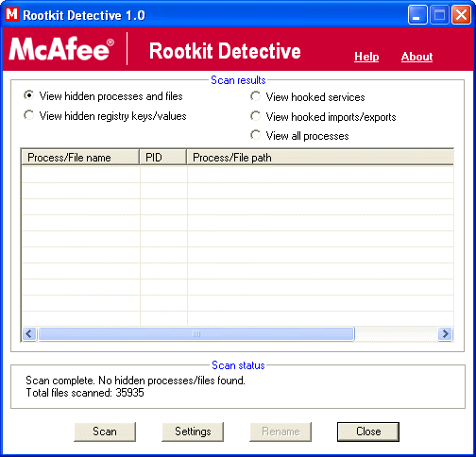Click the horizontal scrollbar thumb
476x457 pixels.
pyautogui.click(x=196, y=333)
